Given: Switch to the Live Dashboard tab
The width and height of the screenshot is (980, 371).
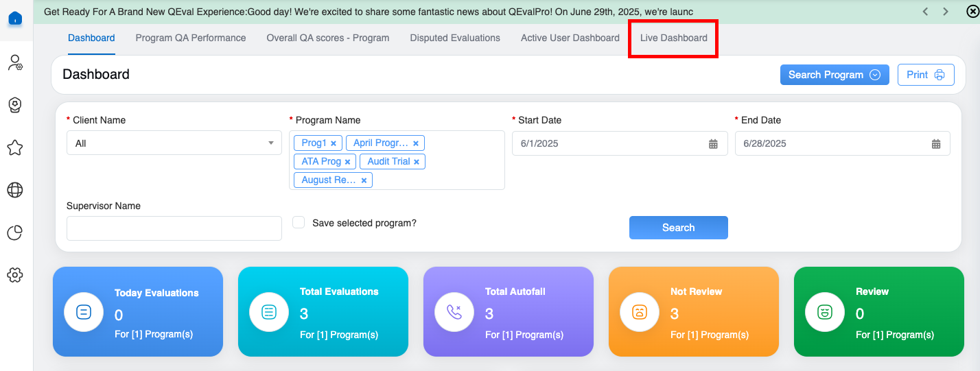Looking at the screenshot, I should 673,38.
